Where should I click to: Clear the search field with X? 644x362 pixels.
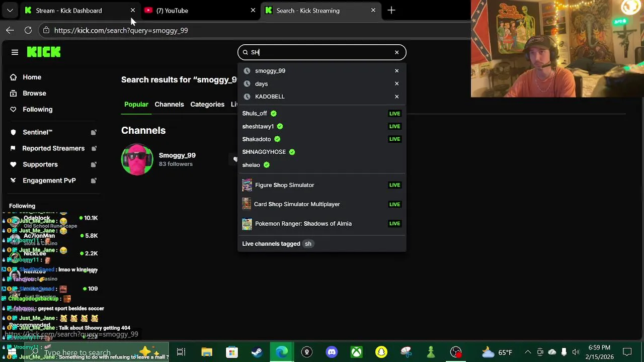pos(396,52)
